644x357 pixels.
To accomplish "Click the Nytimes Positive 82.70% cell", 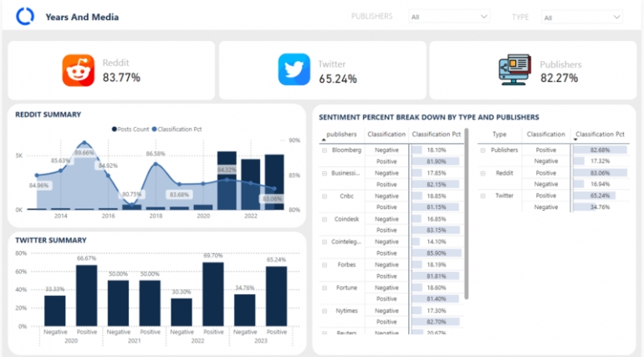I will (437, 322).
